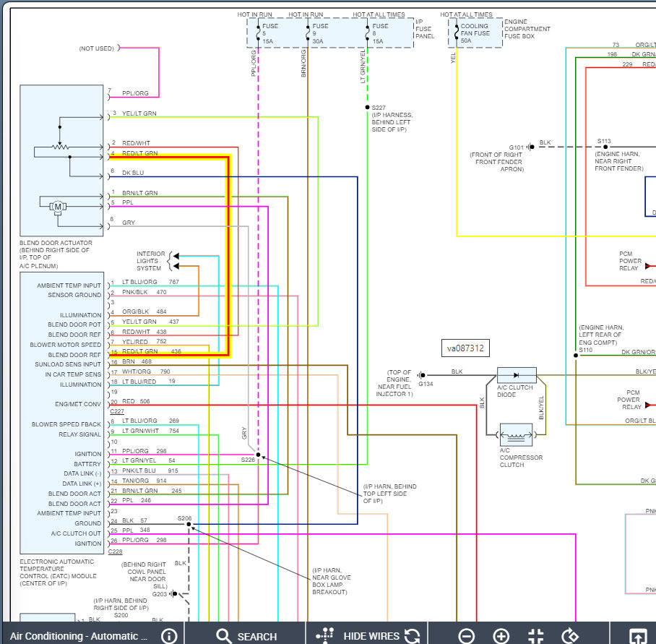Select the LT GRN/WHT 754 wire label

click(150, 431)
